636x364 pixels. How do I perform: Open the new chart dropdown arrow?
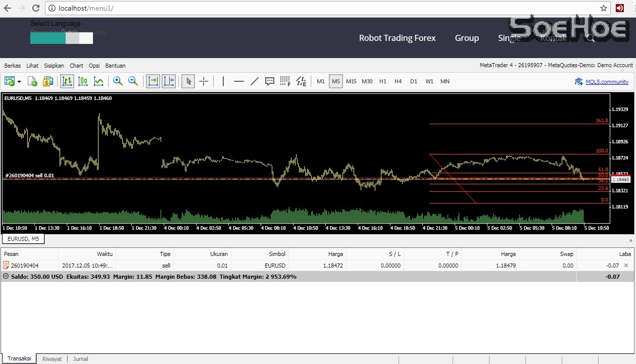point(20,81)
